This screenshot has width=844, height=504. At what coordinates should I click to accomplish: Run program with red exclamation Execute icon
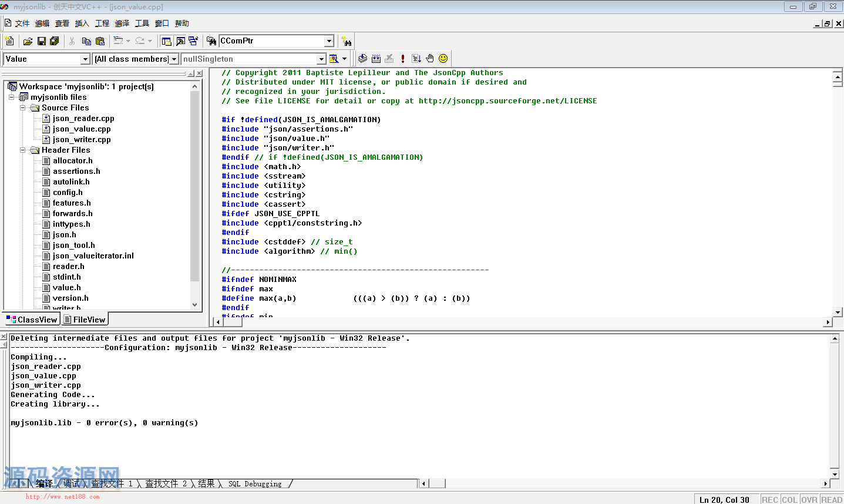pyautogui.click(x=403, y=59)
